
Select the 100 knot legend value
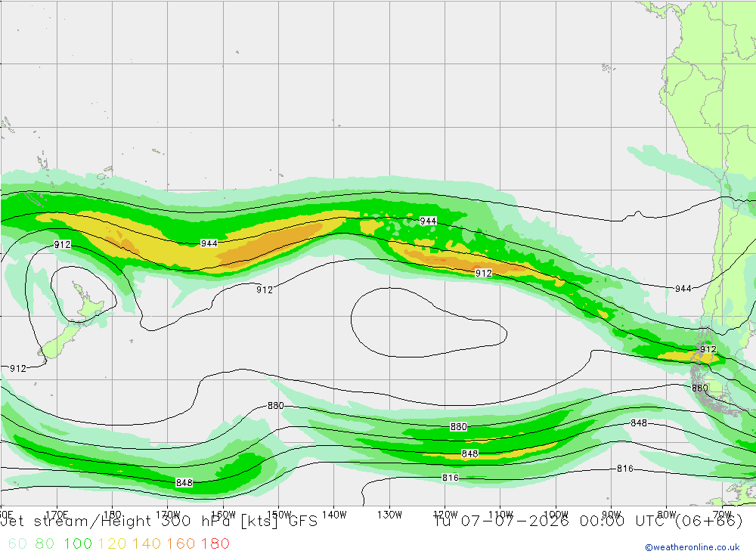tap(78, 543)
